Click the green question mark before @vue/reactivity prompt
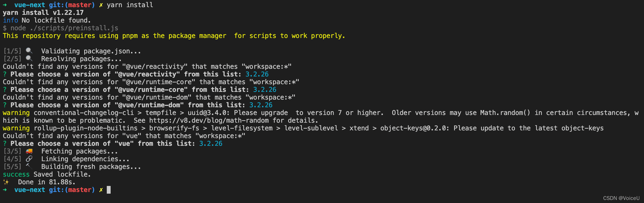This screenshot has width=644, height=203. (5, 74)
